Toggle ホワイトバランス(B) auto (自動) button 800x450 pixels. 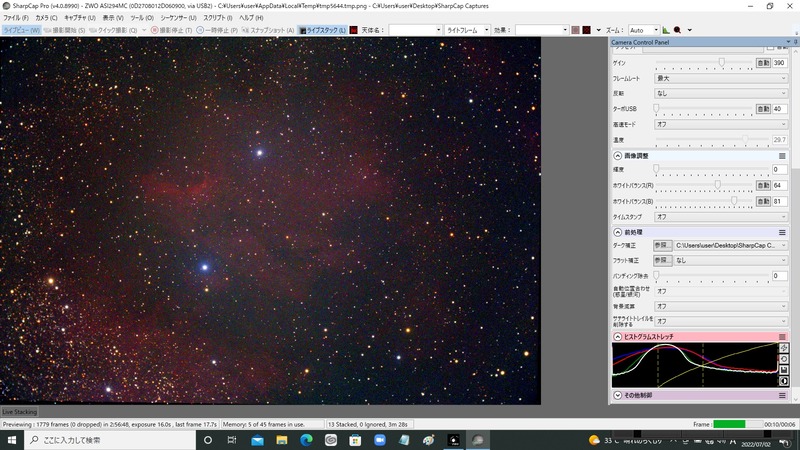tap(763, 202)
